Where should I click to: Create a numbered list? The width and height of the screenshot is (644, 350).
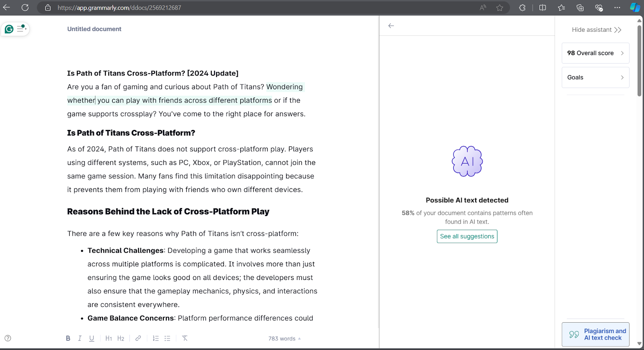156,338
